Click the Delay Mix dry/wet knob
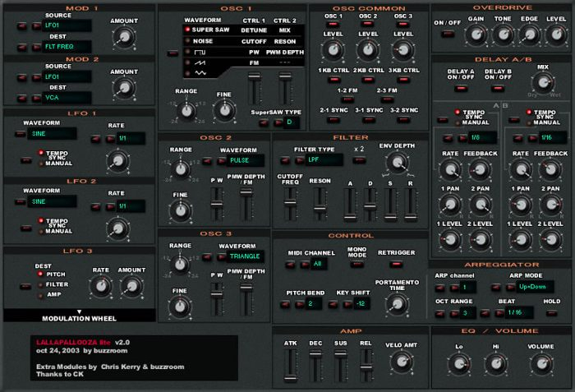 click(542, 82)
